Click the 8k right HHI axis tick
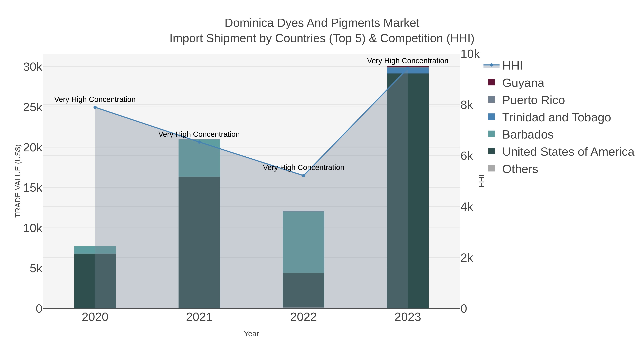Screen dimensions: 644x362 click(x=467, y=105)
